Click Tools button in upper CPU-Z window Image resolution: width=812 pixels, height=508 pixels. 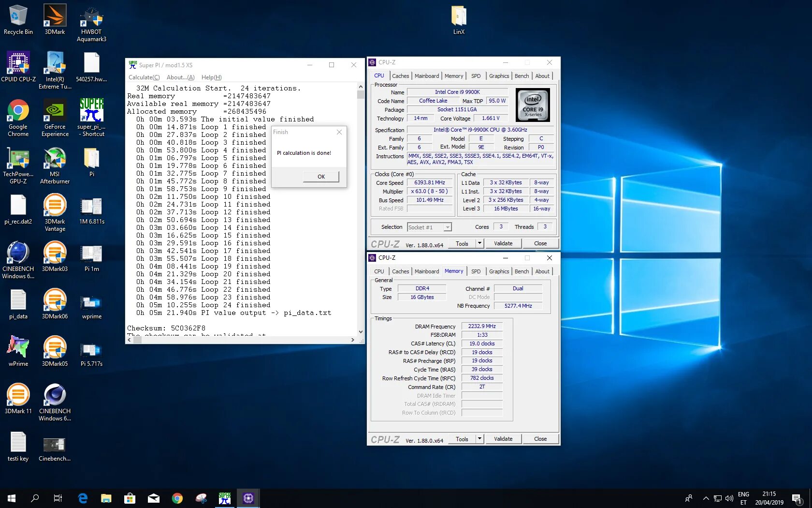(462, 243)
